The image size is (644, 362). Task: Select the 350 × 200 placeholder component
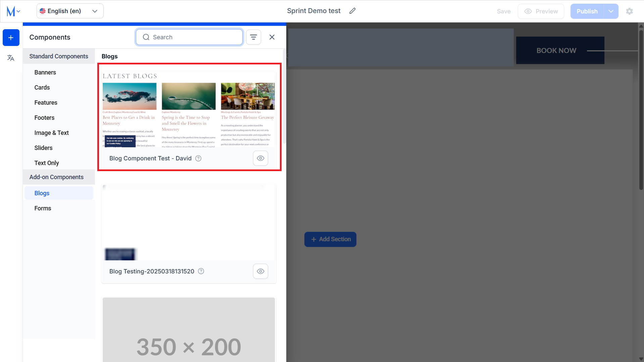(x=189, y=330)
